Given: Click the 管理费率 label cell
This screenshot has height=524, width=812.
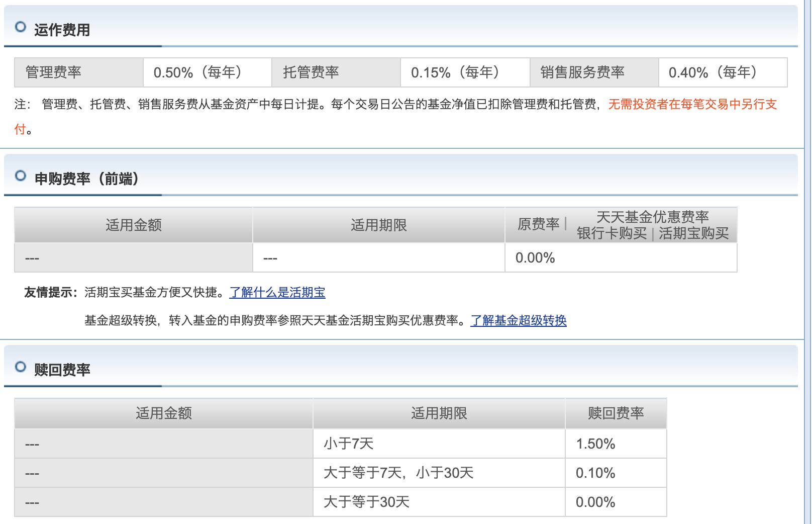Looking at the screenshot, I should point(53,72).
